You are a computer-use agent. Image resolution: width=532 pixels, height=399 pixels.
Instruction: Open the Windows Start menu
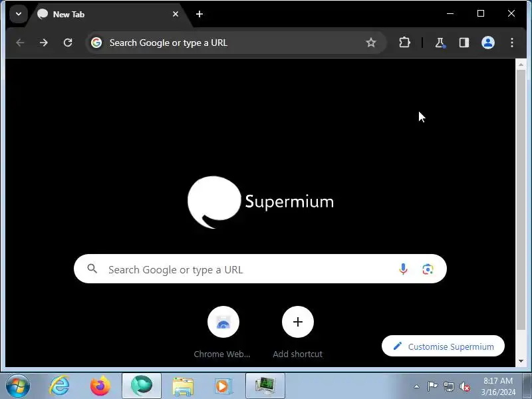(x=18, y=386)
